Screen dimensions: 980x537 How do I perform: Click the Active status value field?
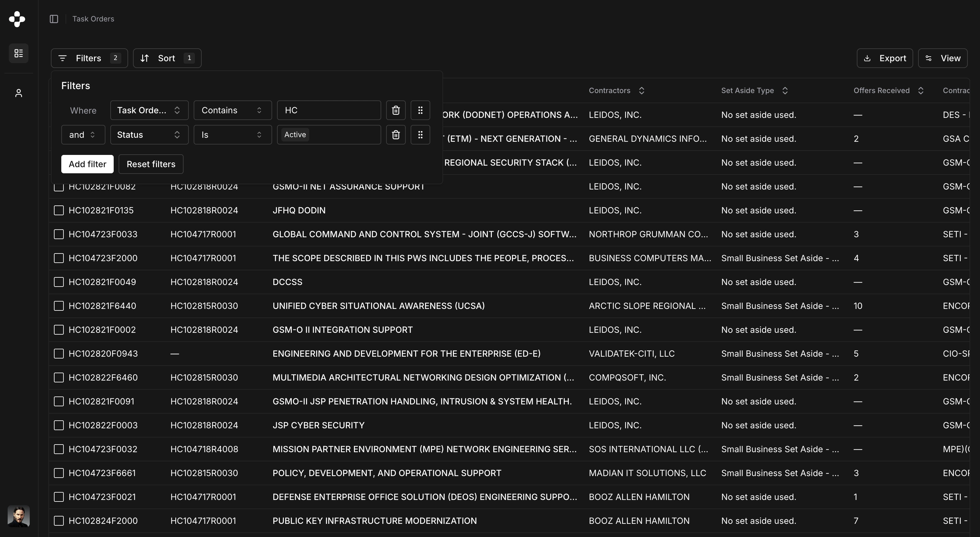[329, 134]
